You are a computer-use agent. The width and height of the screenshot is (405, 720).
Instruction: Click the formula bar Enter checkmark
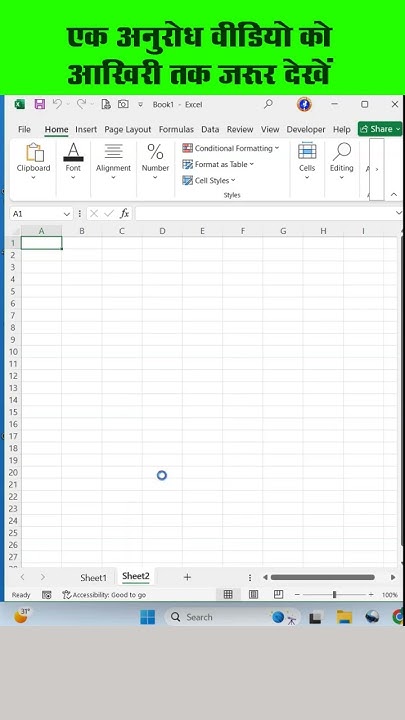pyautogui.click(x=109, y=214)
